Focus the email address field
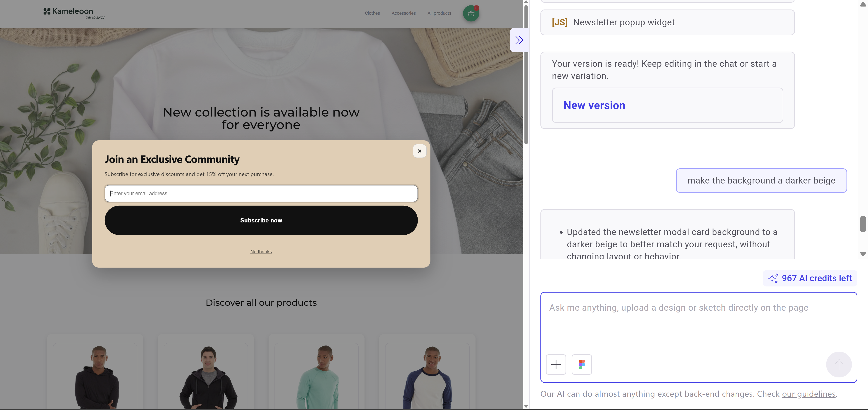The width and height of the screenshot is (868, 410). click(x=261, y=193)
